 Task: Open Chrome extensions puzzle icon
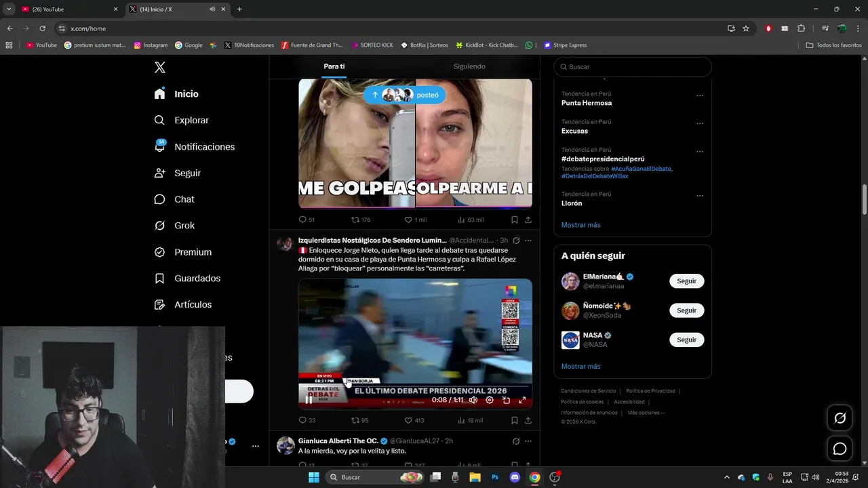pos(801,28)
